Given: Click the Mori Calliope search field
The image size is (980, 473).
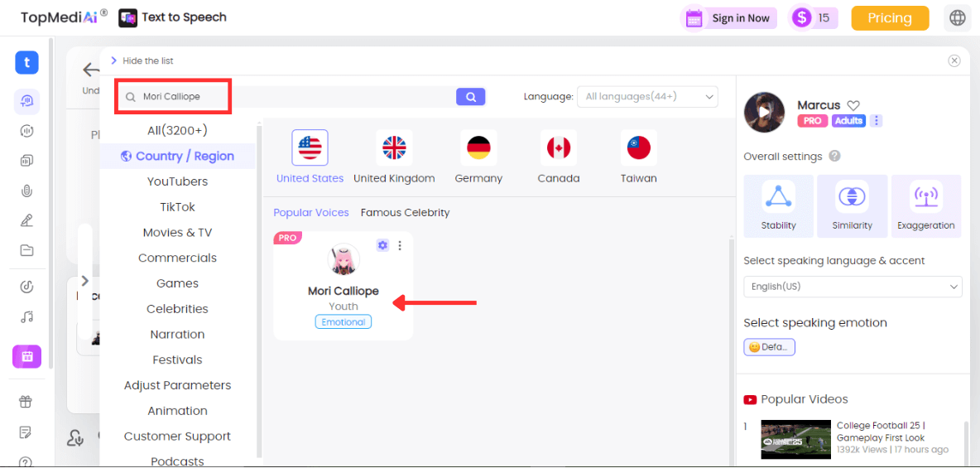Looking at the screenshot, I should click(290, 97).
